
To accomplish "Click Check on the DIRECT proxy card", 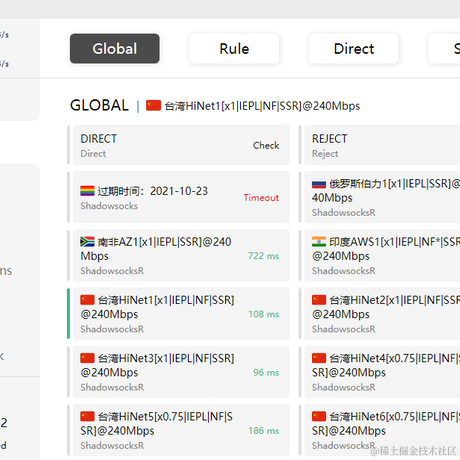I will (x=266, y=145).
